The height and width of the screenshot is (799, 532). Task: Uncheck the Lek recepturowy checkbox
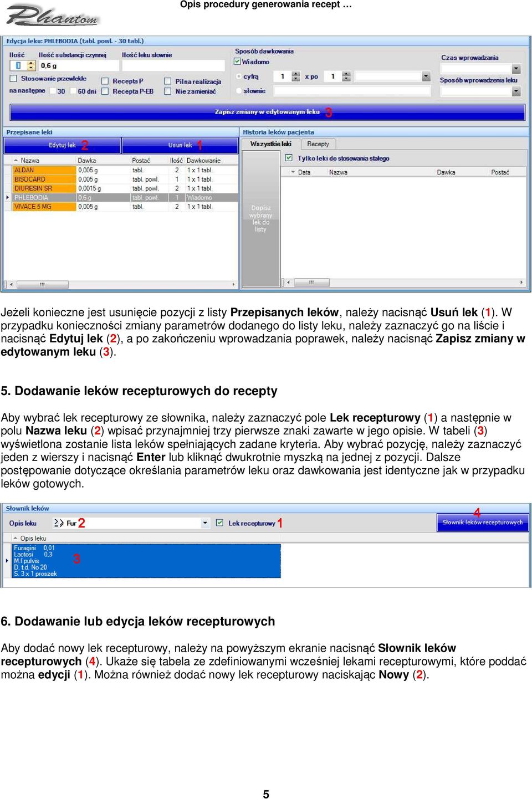tap(219, 523)
